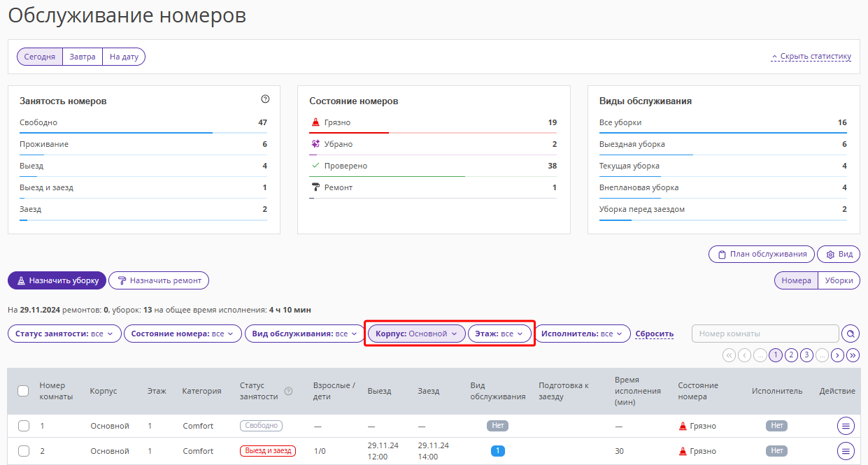
Task: Open action menu icon for room 1
Action: click(846, 426)
